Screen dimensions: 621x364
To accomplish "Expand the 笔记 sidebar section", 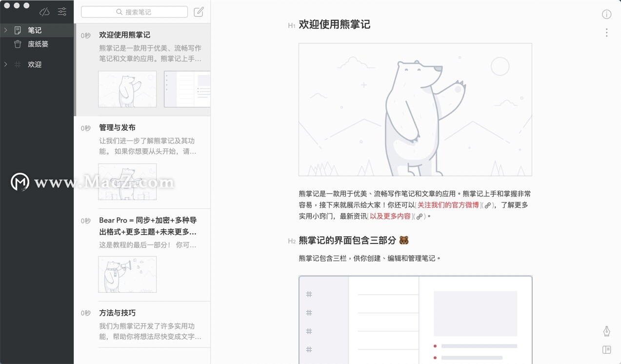I will pos(5,30).
